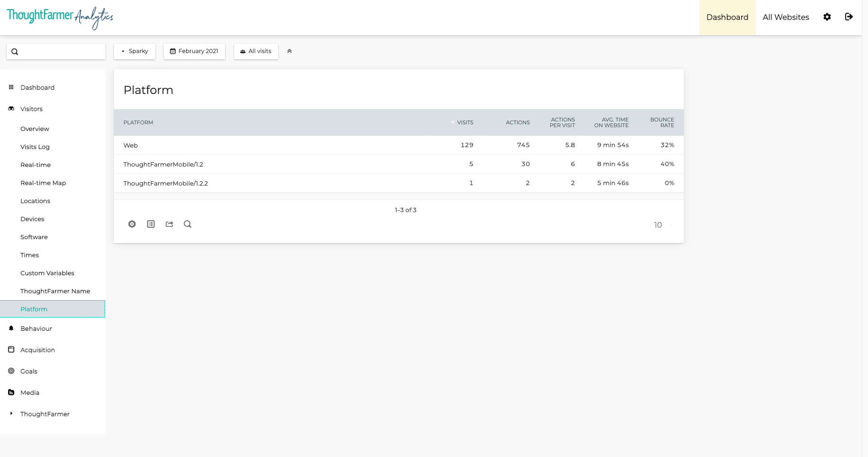Screen dimensions: 868x457
Task: Open the settings gear in top bar
Action: (x=827, y=17)
